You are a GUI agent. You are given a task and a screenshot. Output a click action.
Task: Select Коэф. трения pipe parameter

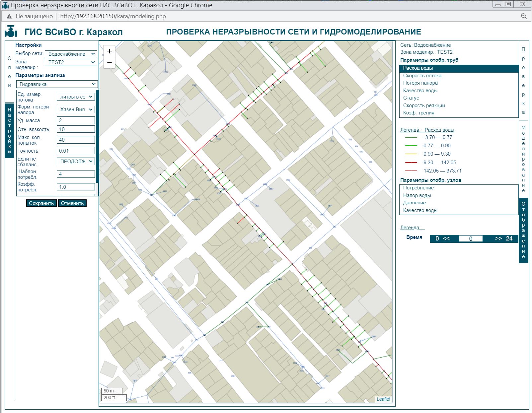459,113
